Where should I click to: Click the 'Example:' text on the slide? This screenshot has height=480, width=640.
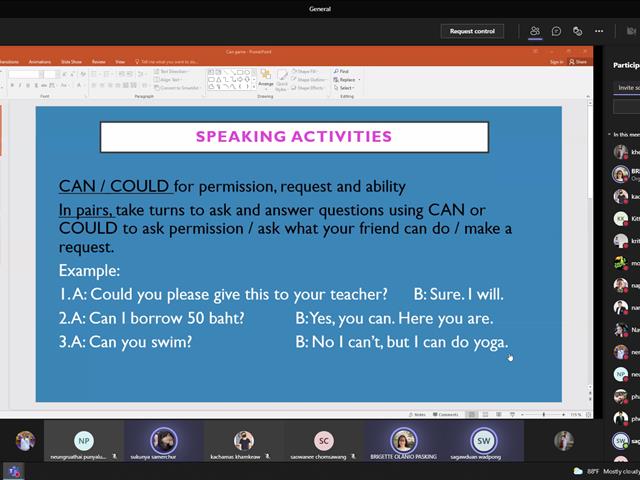[89, 271]
